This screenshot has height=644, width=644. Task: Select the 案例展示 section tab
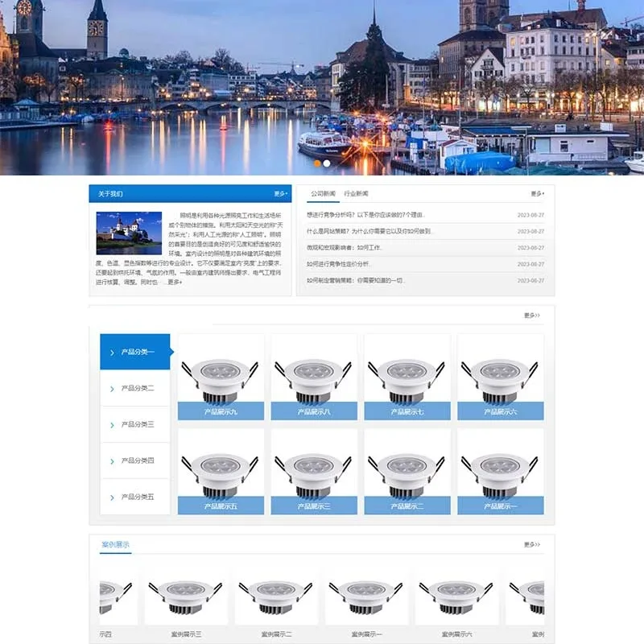tap(115, 545)
